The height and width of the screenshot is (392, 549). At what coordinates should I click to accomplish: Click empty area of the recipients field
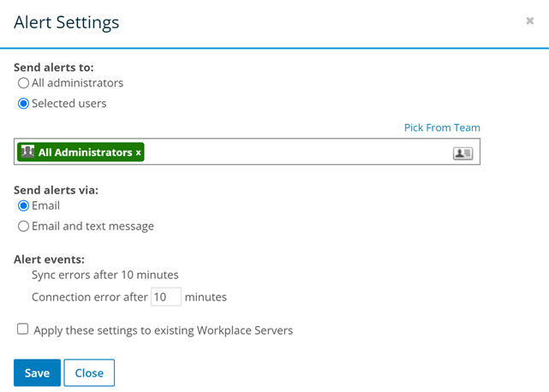[x=291, y=152]
